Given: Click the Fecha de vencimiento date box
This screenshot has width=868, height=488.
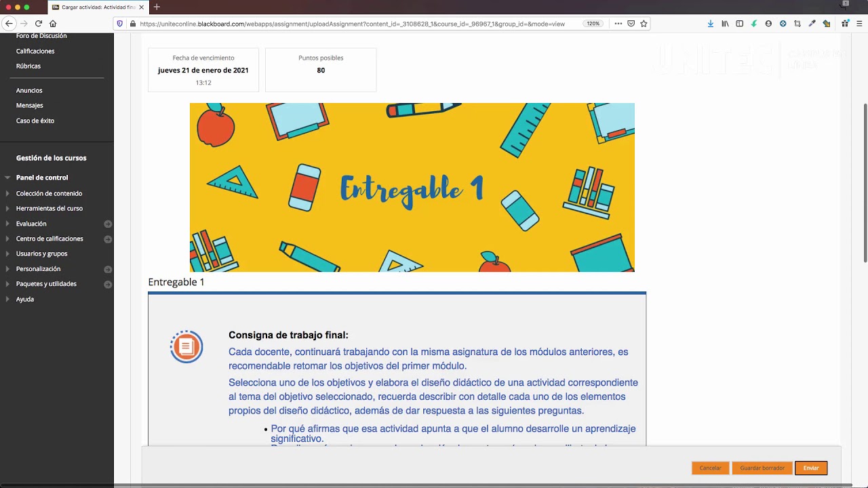Looking at the screenshot, I should [203, 70].
